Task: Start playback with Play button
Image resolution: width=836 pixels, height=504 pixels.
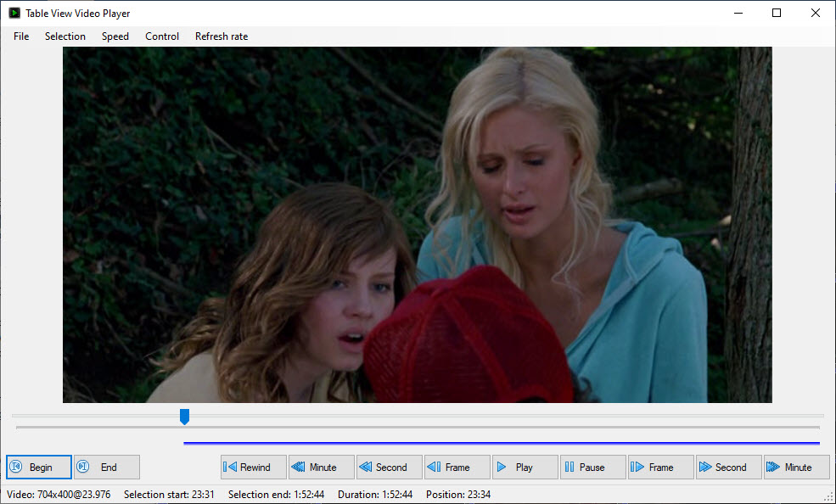Action: tap(525, 468)
